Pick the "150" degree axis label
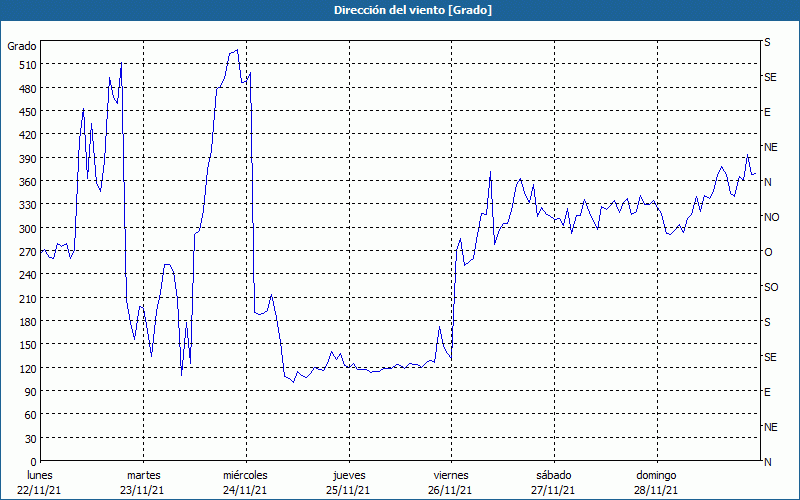This screenshot has height=500, width=800. [27, 345]
